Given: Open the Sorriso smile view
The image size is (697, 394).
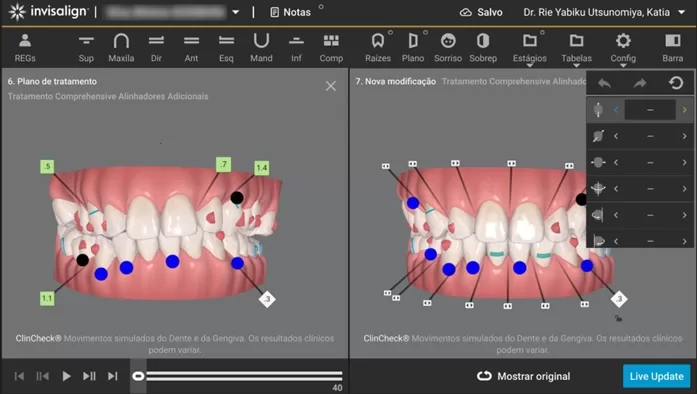Looking at the screenshot, I should click(x=448, y=48).
